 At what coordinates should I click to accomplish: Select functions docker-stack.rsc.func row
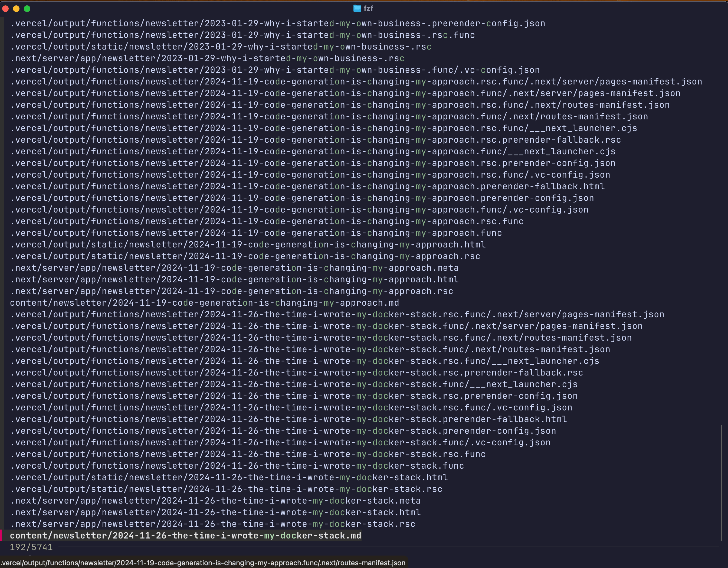click(x=248, y=454)
